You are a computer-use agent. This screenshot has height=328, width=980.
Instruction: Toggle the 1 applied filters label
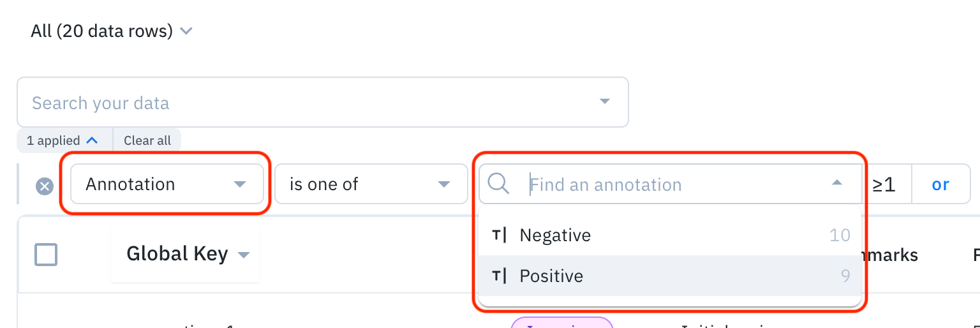tap(54, 140)
